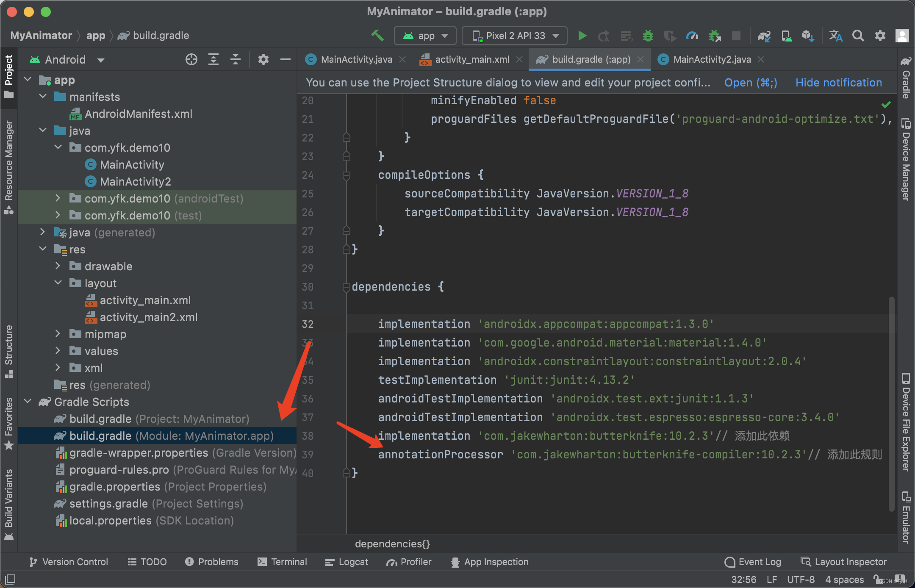Click Sync Project with Gradle Files icon
915x588 pixels.
coord(764,36)
